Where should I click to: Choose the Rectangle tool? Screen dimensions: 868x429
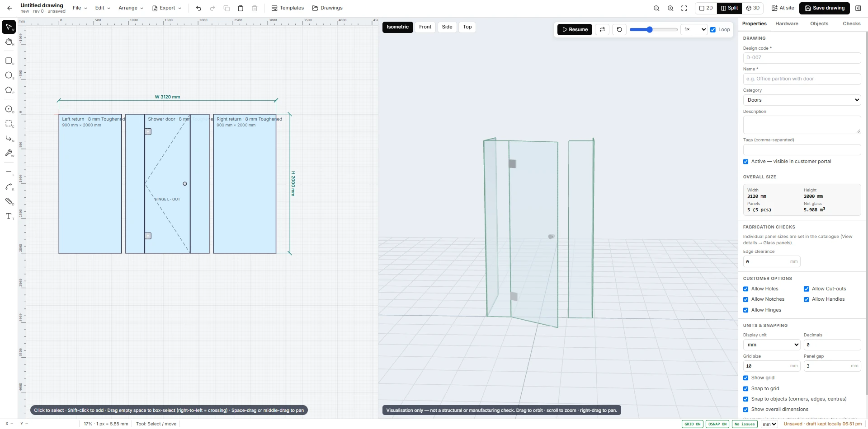(9, 61)
